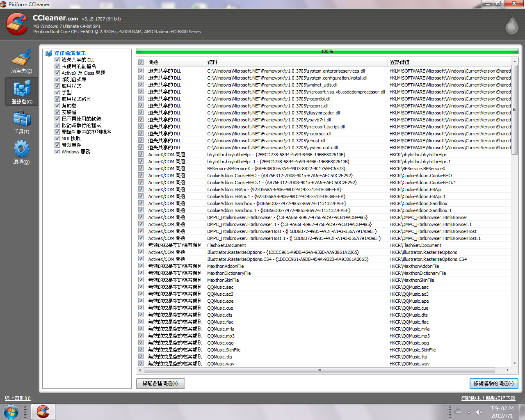Toggle select-all checkbox in results header
Viewport: 525px width, 420px height.
tap(141, 62)
